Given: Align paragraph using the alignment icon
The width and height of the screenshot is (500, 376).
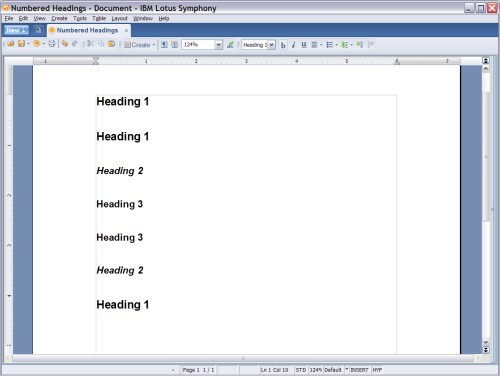Looking at the screenshot, I should tap(314, 45).
